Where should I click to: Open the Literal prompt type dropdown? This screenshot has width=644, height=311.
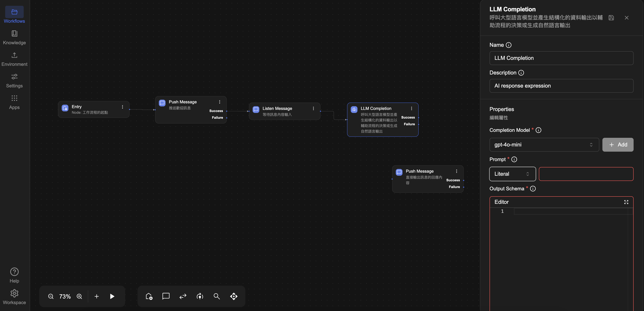512,174
